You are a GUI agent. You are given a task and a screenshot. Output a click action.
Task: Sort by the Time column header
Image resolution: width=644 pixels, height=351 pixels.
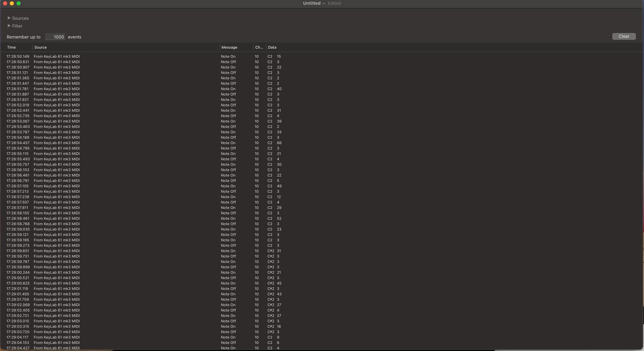[x=11, y=47]
